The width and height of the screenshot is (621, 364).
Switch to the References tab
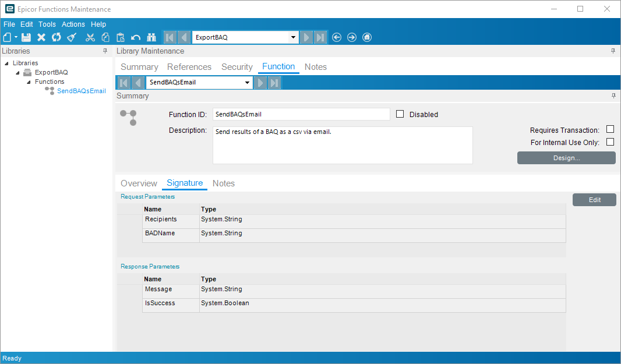coord(189,67)
